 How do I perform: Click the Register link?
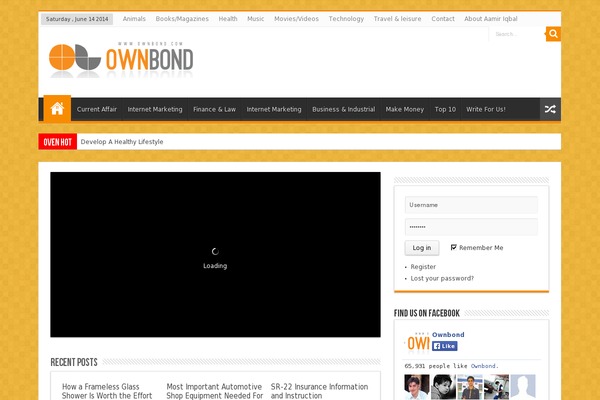click(x=423, y=267)
